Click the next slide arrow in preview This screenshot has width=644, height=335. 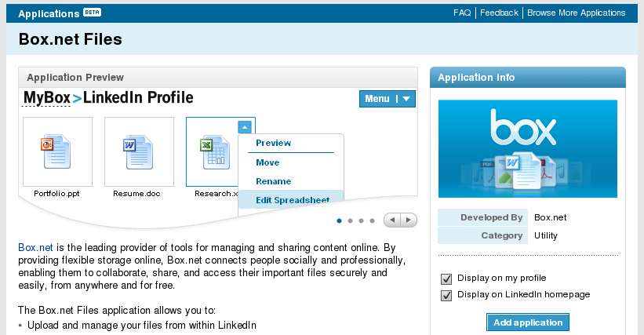[x=408, y=220]
